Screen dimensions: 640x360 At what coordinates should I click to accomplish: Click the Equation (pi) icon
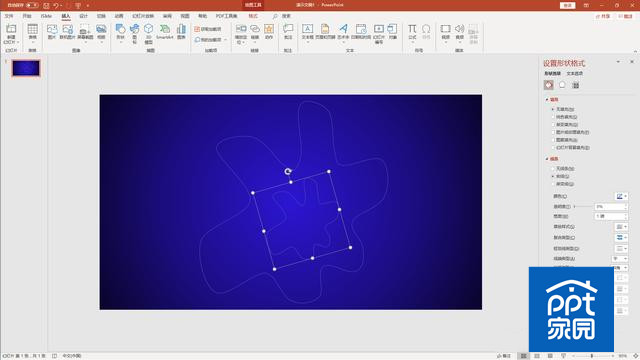pyautogui.click(x=412, y=29)
